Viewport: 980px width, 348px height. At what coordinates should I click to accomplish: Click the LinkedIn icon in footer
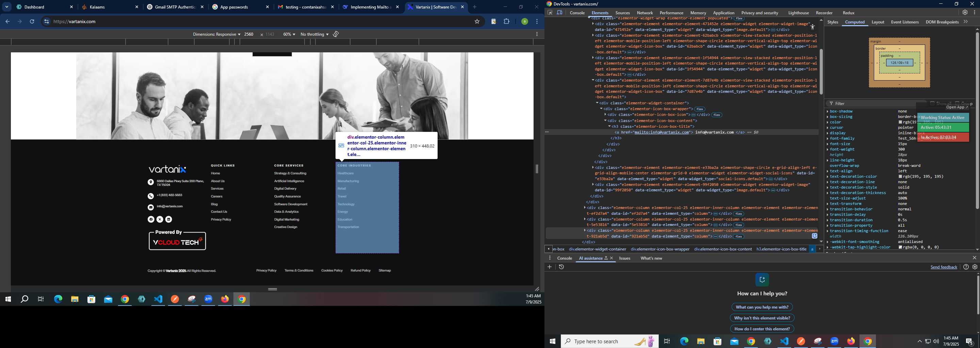click(x=168, y=219)
